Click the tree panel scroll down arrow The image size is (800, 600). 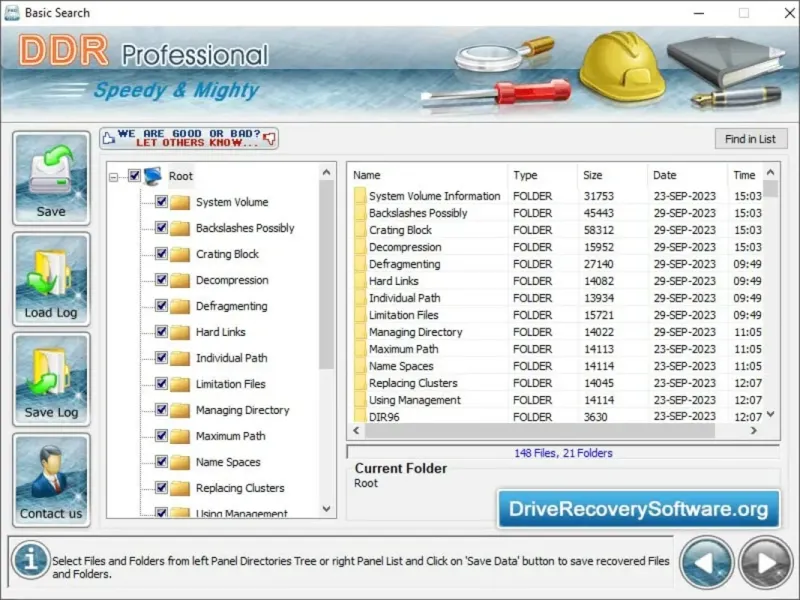pyautogui.click(x=327, y=509)
